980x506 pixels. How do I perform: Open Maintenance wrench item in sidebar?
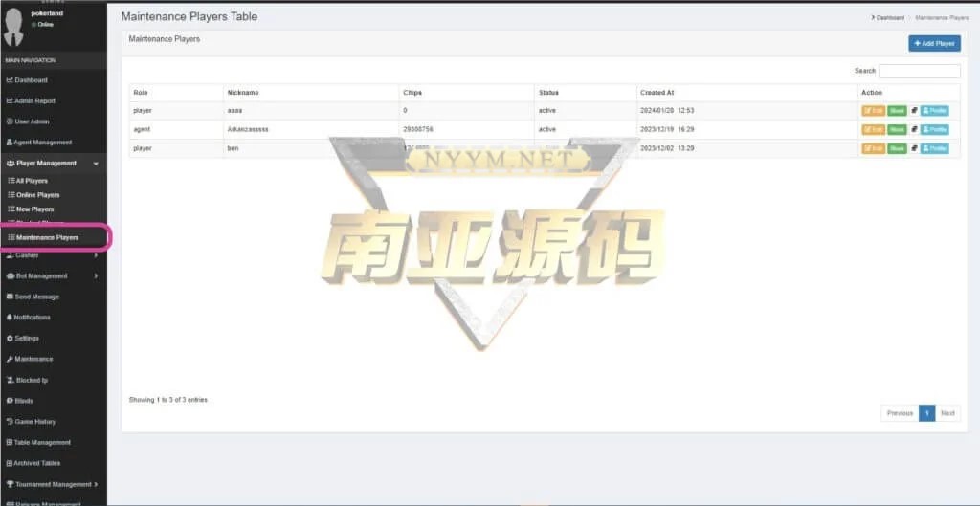(x=33, y=359)
